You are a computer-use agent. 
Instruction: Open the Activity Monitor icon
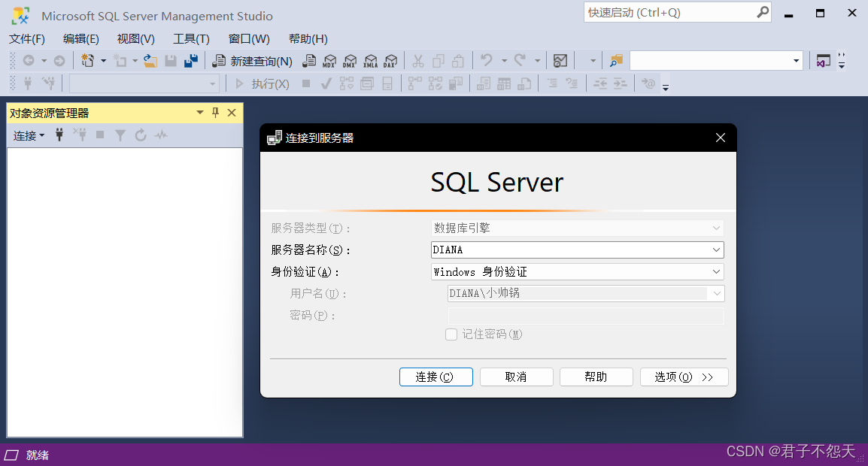tap(560, 60)
